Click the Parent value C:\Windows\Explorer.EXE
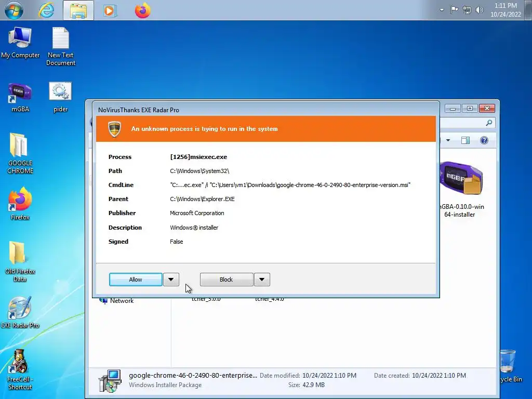 (202, 199)
